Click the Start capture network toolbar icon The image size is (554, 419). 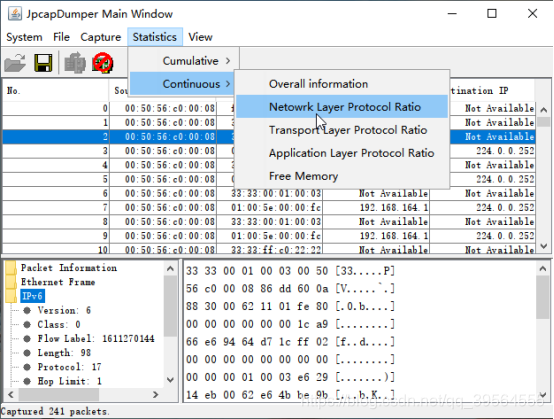(75, 63)
